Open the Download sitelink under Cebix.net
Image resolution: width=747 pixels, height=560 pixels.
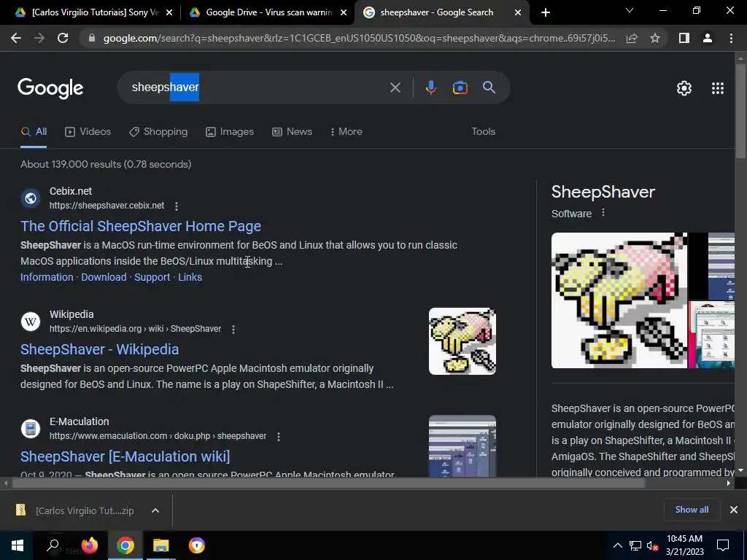pyautogui.click(x=104, y=277)
